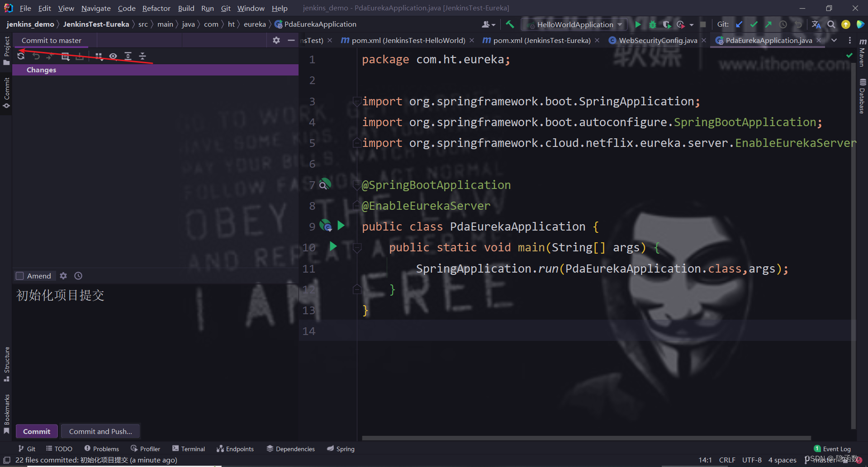Screen dimensions: 868x467
Task: Toggle Bookmarks tool window sidebar
Action: click(6, 414)
